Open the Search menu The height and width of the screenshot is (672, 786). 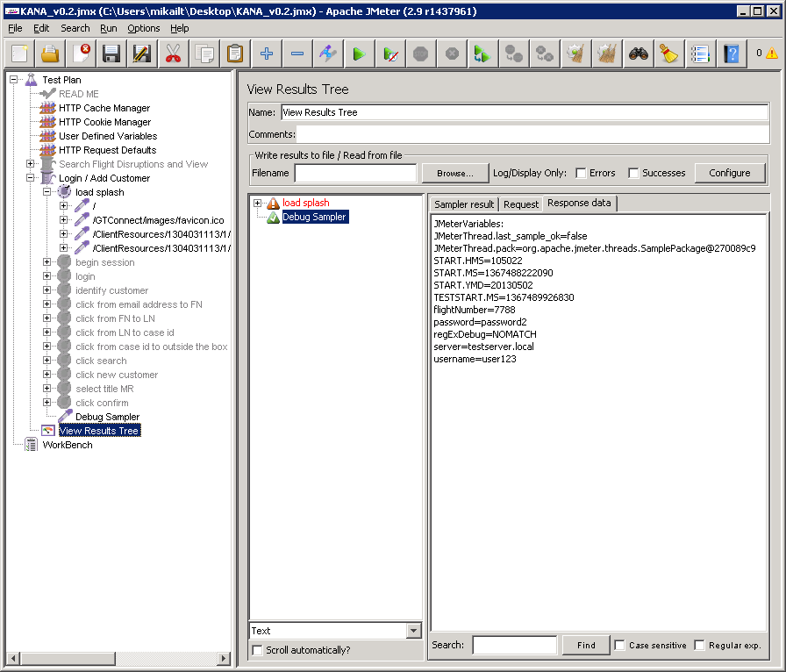point(75,28)
